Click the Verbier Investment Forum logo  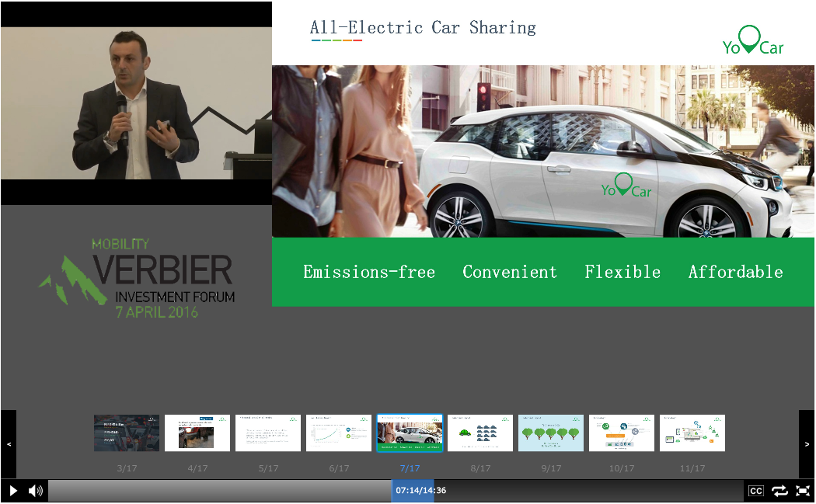[137, 279]
